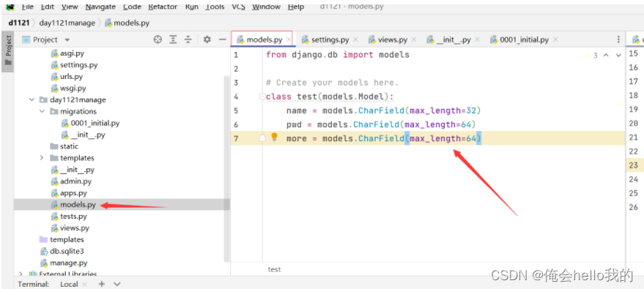This screenshot has height=289, width=644.
Task: Open the Tools menu
Action: [x=215, y=7]
